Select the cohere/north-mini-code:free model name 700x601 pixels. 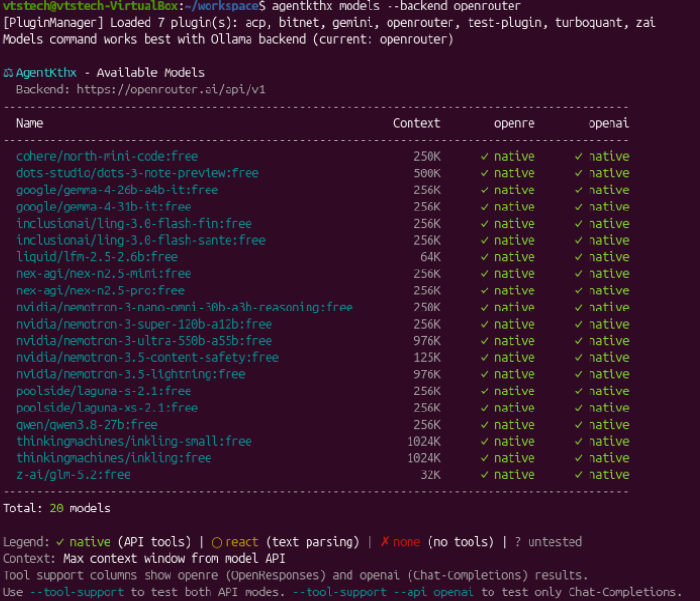click(x=107, y=157)
